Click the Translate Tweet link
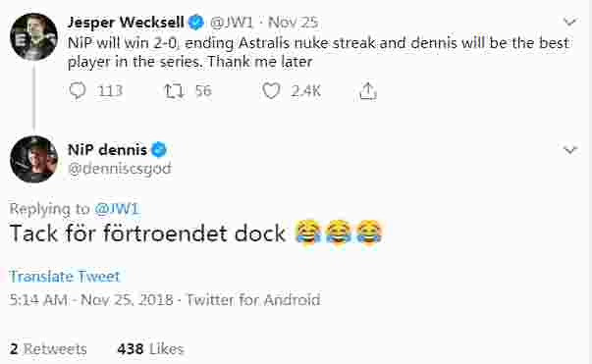592x364 pixels. tap(65, 277)
